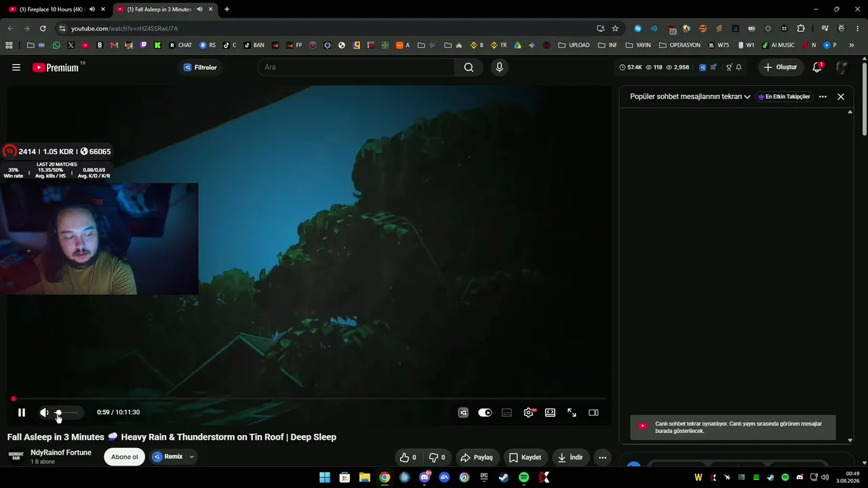The image size is (868, 488).
Task: Enter fullscreen mode on the video
Action: [x=572, y=412]
